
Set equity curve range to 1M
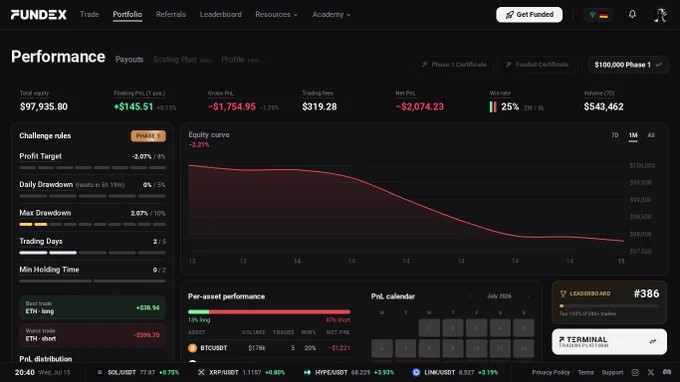[633, 135]
